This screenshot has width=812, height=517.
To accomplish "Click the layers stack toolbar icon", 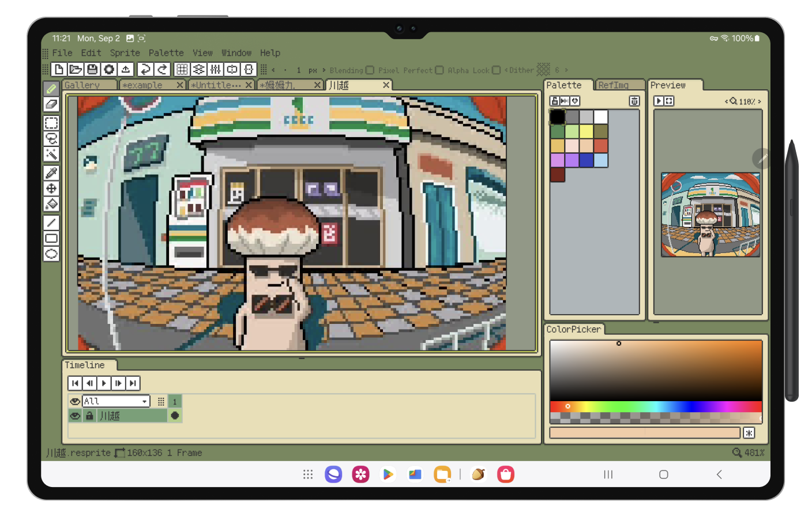I will pos(198,69).
